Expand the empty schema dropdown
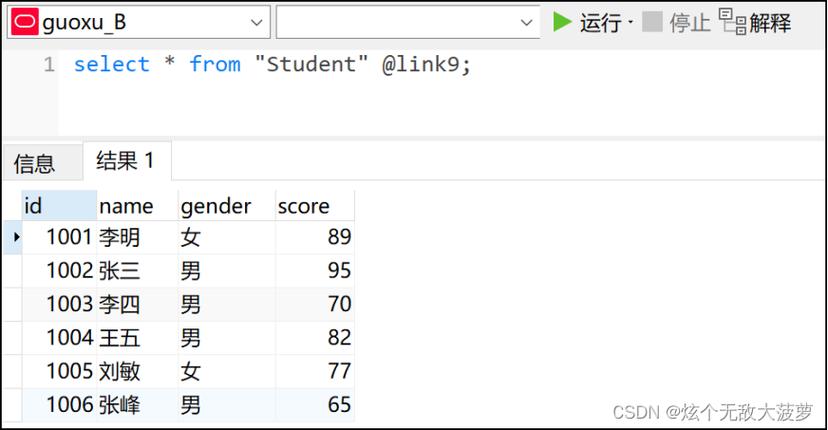828x430 pixels. (527, 22)
